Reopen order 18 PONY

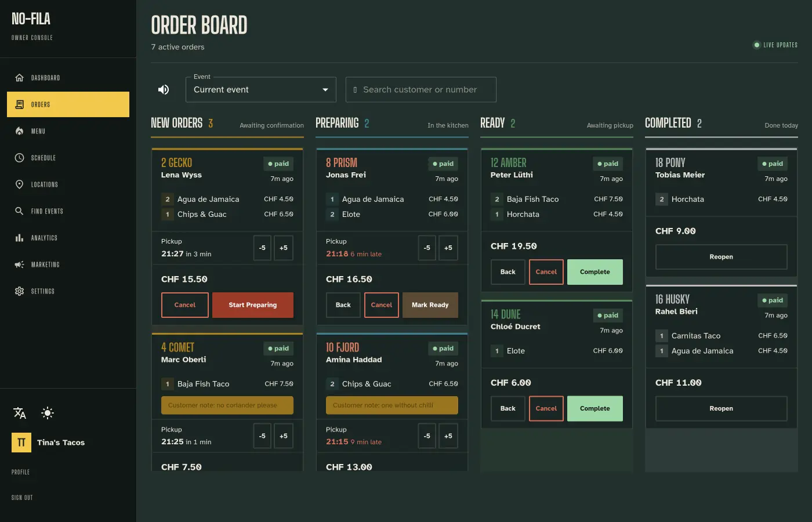coord(722,257)
